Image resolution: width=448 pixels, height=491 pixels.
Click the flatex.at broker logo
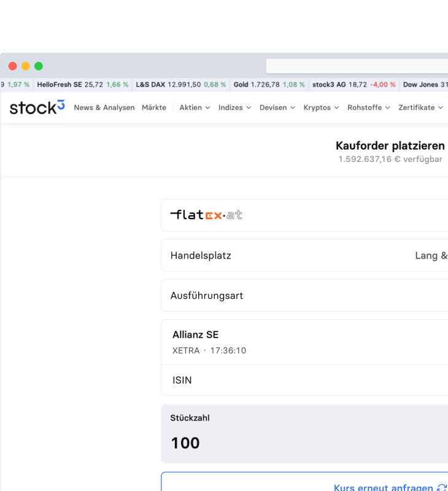[x=206, y=215]
